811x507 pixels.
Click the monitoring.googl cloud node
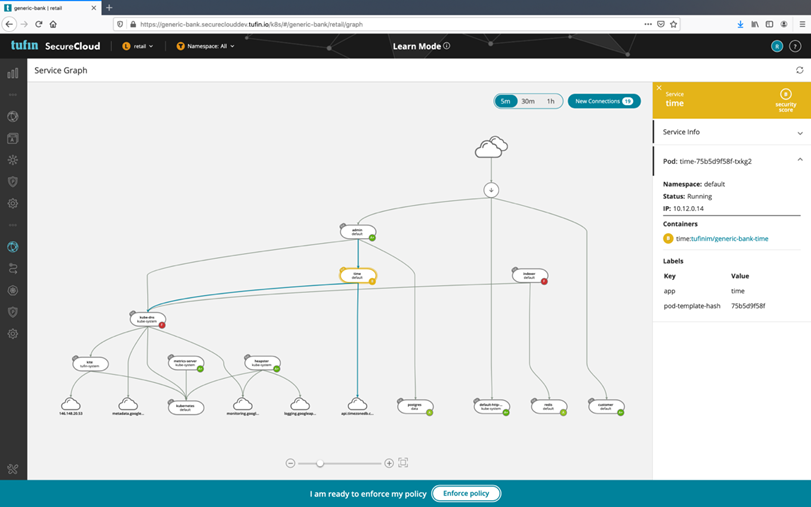pyautogui.click(x=243, y=404)
